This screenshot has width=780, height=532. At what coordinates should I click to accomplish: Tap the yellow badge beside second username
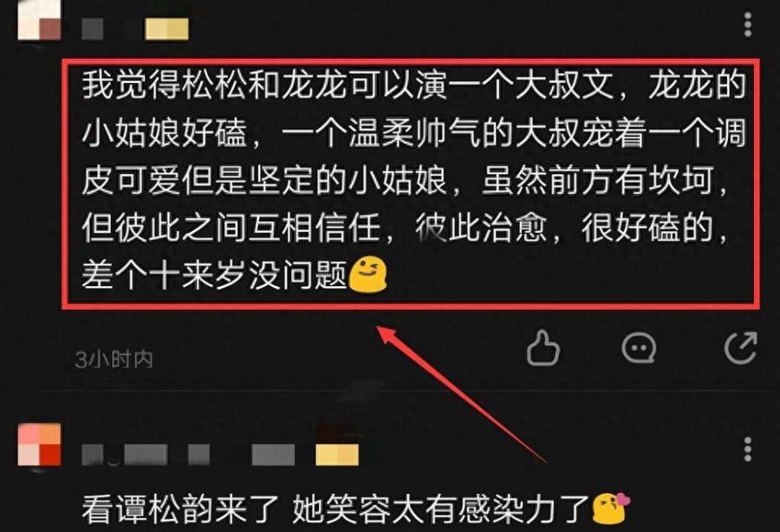pos(337,454)
